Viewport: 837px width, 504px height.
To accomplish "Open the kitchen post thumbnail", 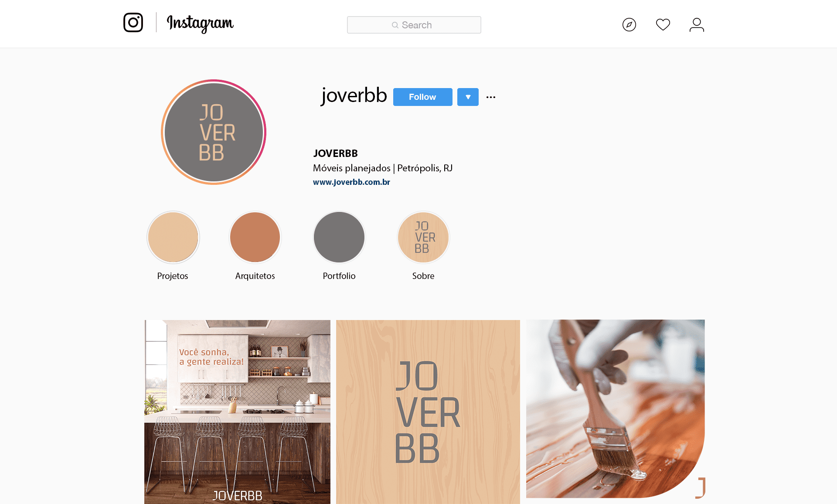I will (x=237, y=412).
